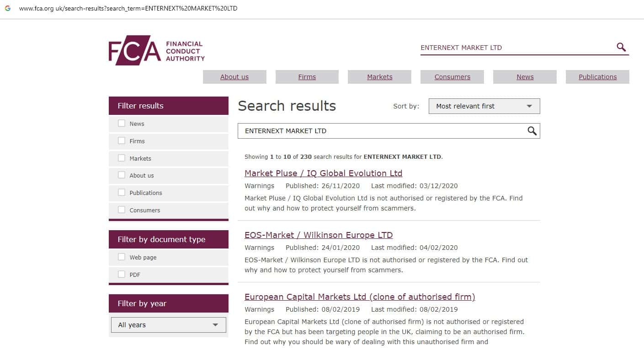Open the Publications navigation menu

(x=598, y=77)
